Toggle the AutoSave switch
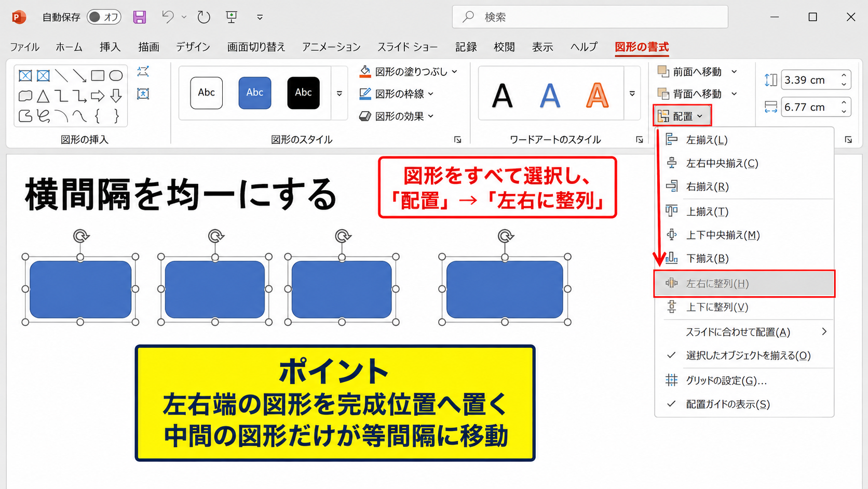868x489 pixels. click(104, 17)
